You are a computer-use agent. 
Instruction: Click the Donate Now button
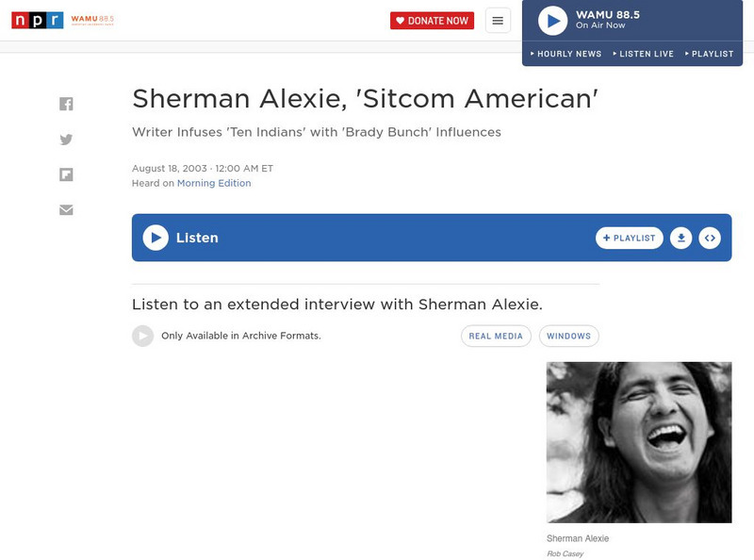(x=432, y=19)
